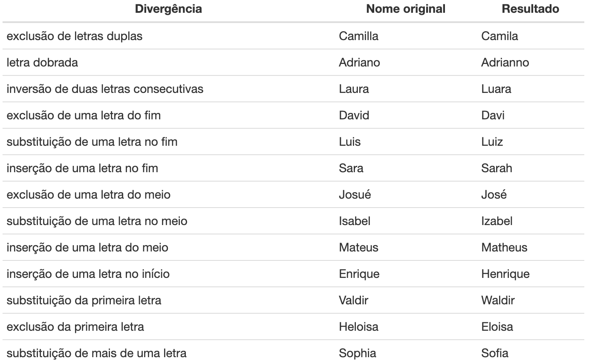
Task: Click the Nome original column header
Action: coord(406,9)
